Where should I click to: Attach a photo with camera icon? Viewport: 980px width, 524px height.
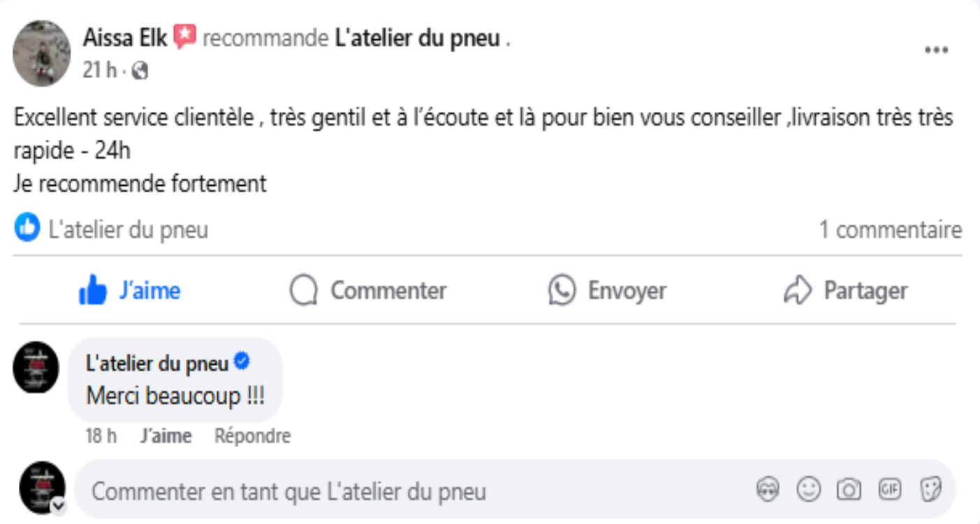849,490
